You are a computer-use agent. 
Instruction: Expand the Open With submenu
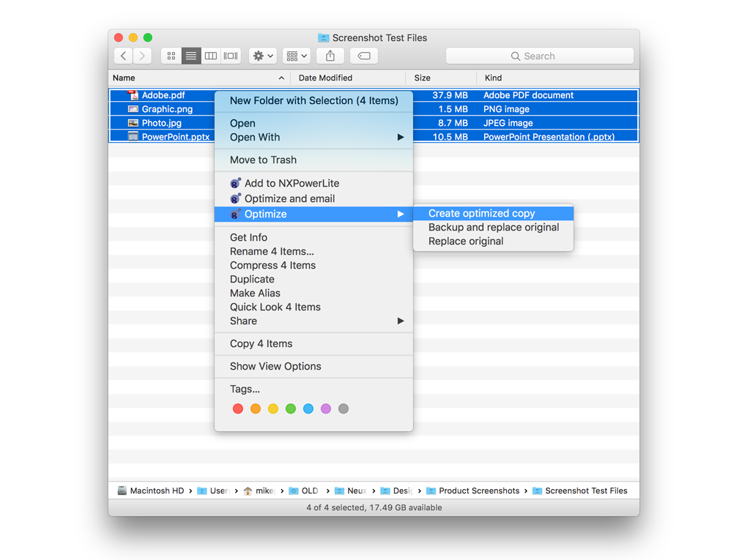coord(313,137)
